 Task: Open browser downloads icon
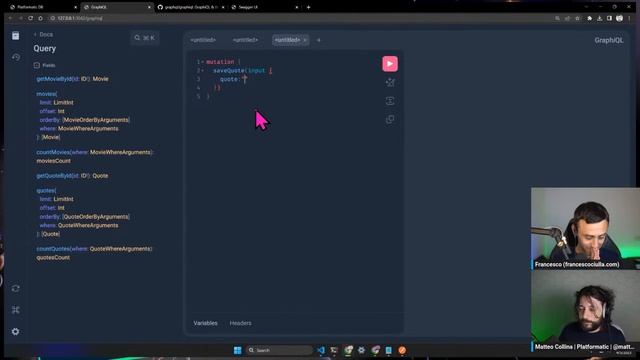pyautogui.click(x=599, y=18)
